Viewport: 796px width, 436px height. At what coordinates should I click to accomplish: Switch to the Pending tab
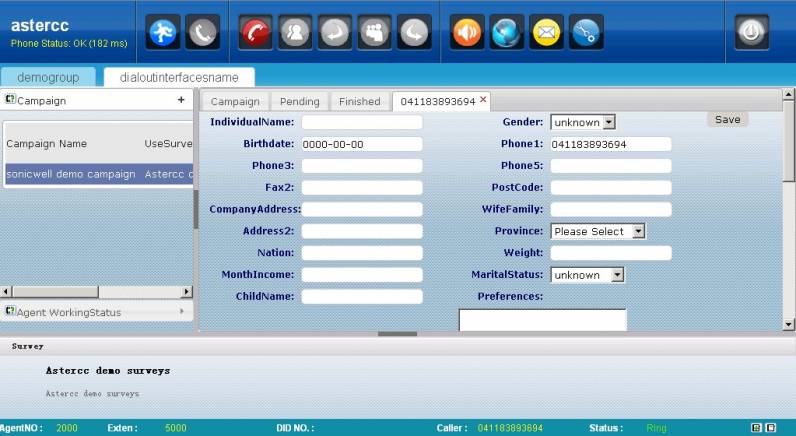pos(299,101)
